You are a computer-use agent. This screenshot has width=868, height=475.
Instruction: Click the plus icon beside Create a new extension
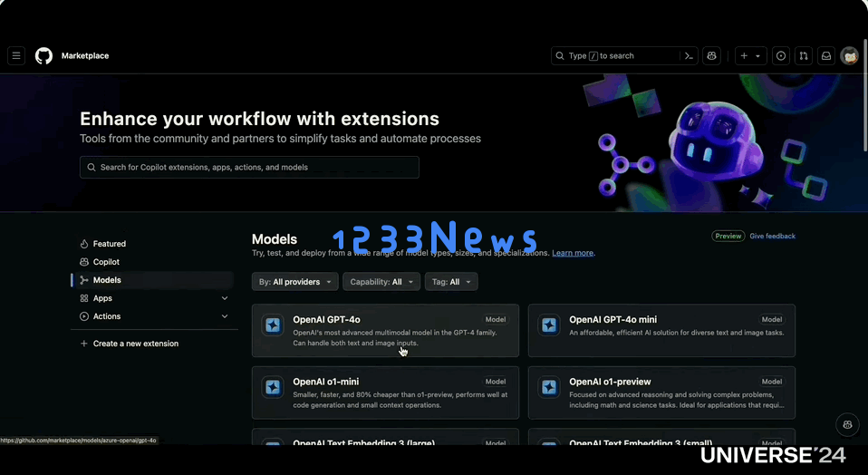(x=84, y=344)
